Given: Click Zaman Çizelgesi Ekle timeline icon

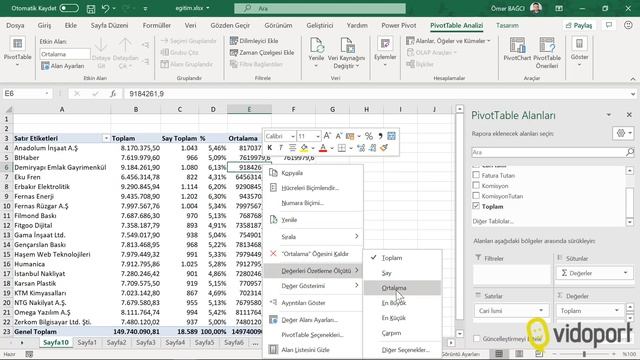Looking at the screenshot, I should pyautogui.click(x=234, y=52).
